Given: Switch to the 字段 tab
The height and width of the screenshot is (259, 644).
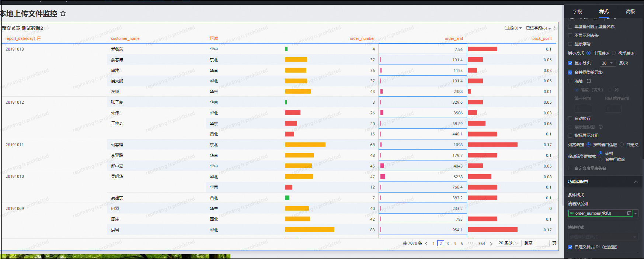Looking at the screenshot, I should 577,11.
